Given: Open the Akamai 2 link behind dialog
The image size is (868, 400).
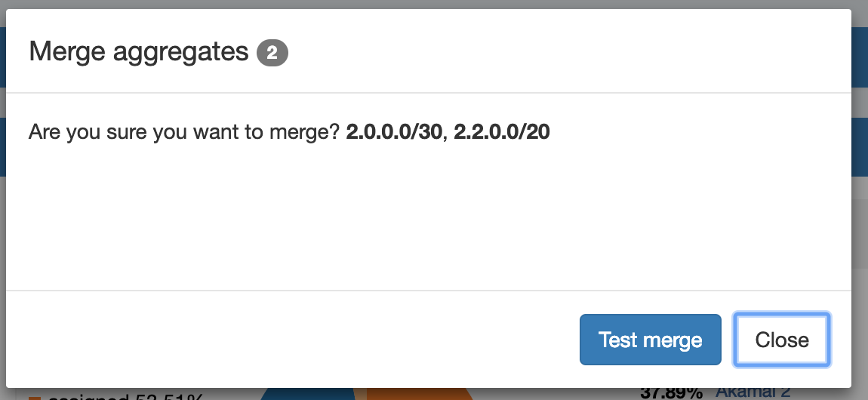Looking at the screenshot, I should click(x=753, y=392).
